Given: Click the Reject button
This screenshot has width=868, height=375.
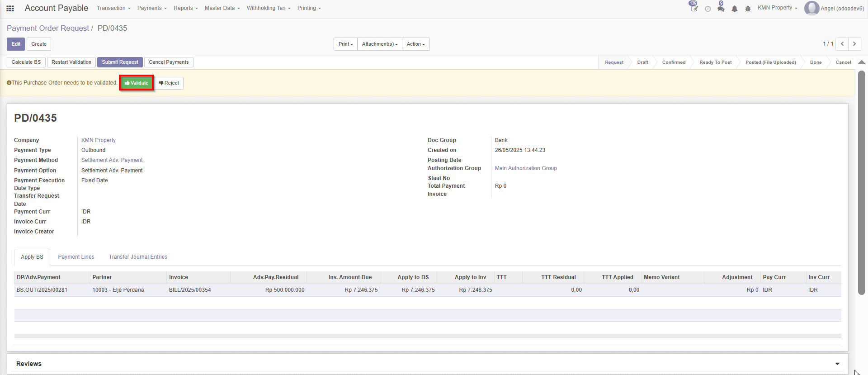Looking at the screenshot, I should (x=169, y=83).
